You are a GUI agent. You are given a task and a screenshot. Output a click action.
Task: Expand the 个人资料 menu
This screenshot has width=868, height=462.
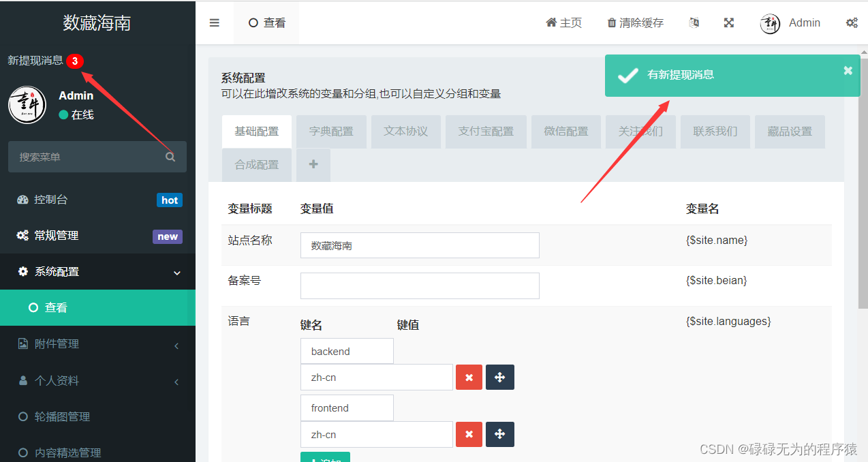coord(61,380)
